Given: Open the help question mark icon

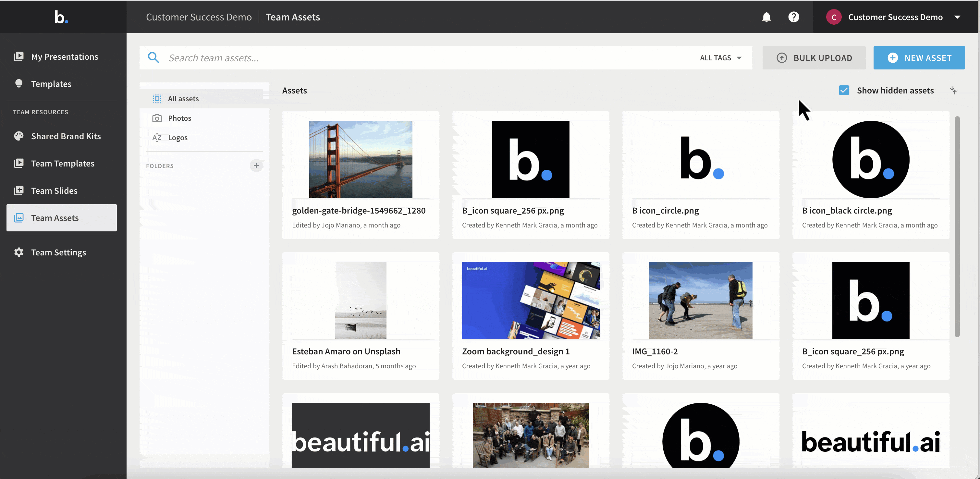Looking at the screenshot, I should (794, 17).
